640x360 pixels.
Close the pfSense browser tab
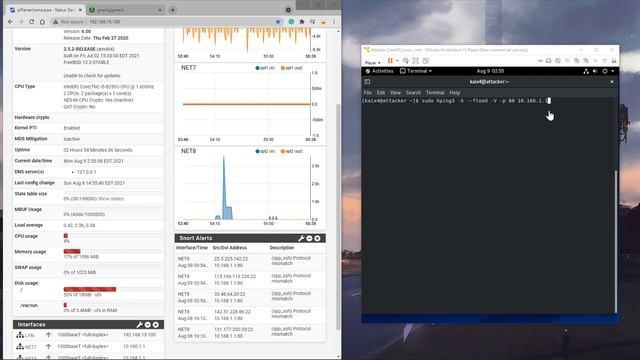point(80,10)
